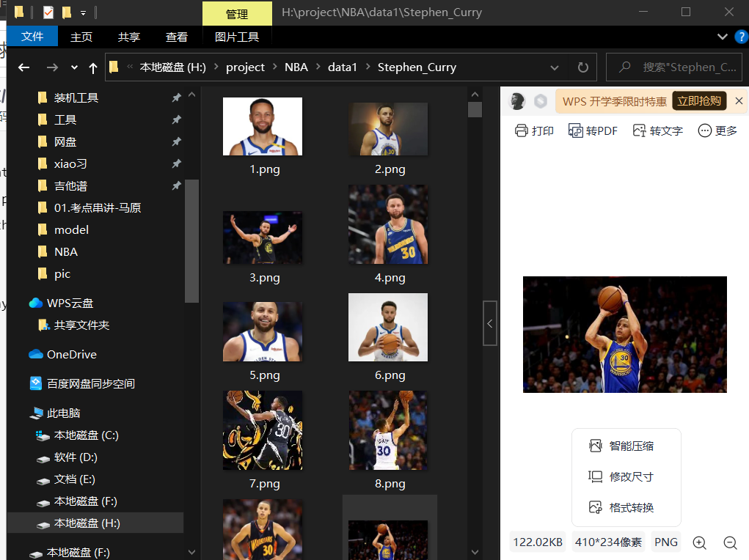Click 转PDF convert button
The image size is (749, 560).
point(593,130)
